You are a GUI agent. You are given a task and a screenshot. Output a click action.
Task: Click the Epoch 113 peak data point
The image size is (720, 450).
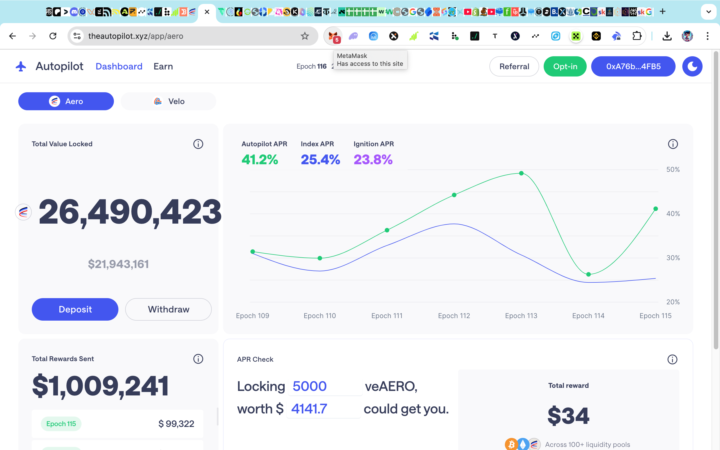tap(521, 173)
